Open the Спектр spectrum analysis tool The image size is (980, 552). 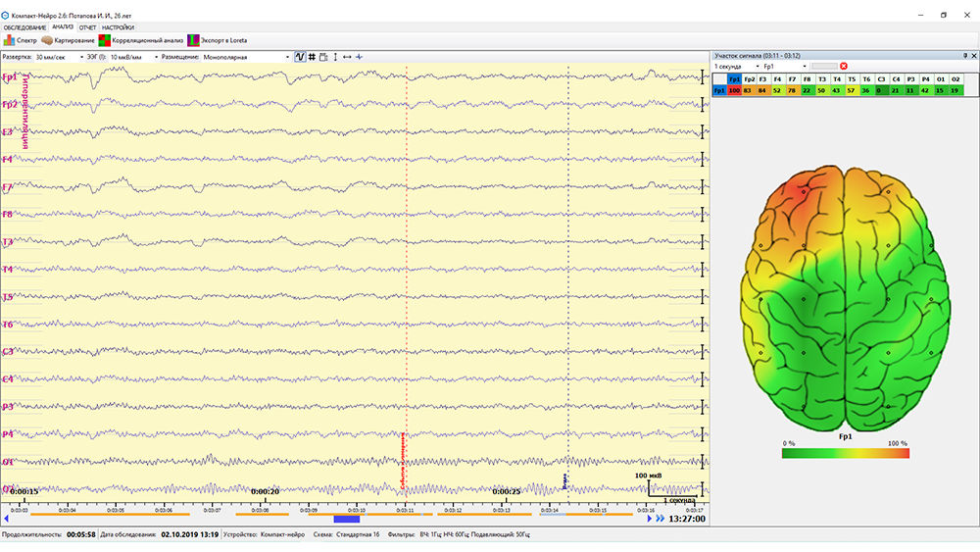click(20, 40)
